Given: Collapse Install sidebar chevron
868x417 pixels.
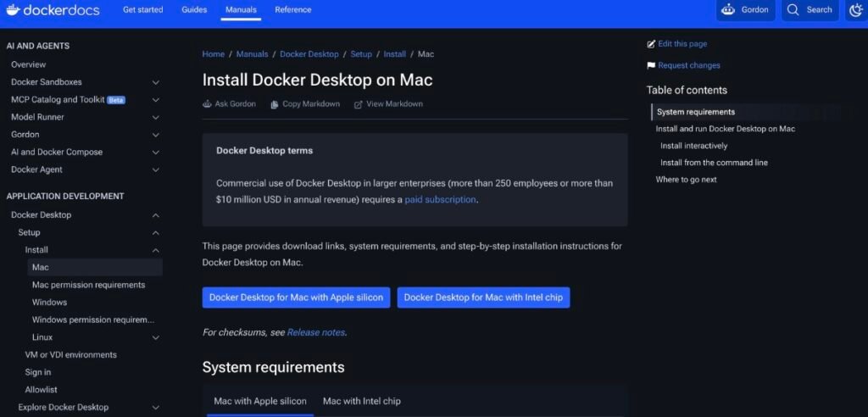Looking at the screenshot, I should tap(156, 250).
